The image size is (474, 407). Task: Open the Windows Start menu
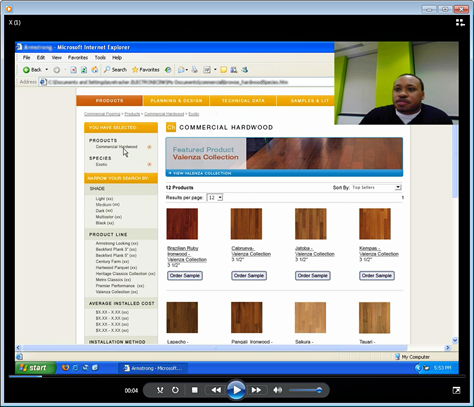coord(35,368)
